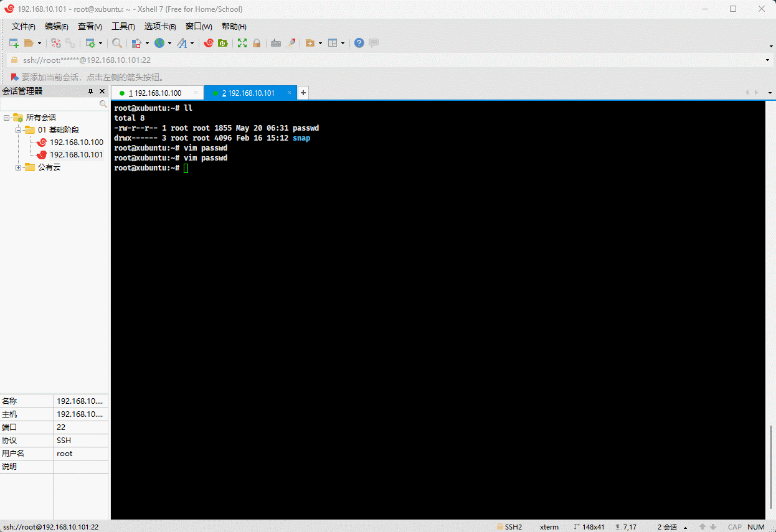This screenshot has height=532, width=776.
Task: Open the address bar history dropdown
Action: (767, 60)
